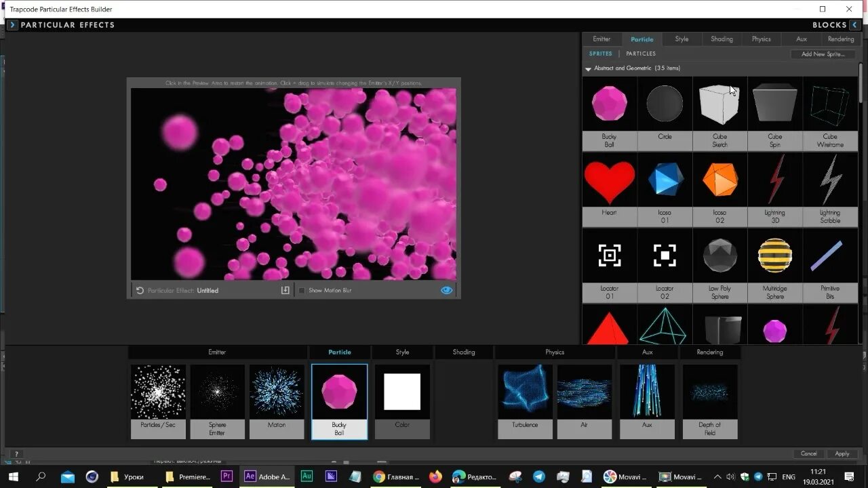Show the PARTICLES sub-tab
The height and width of the screenshot is (488, 868).
(x=641, y=54)
